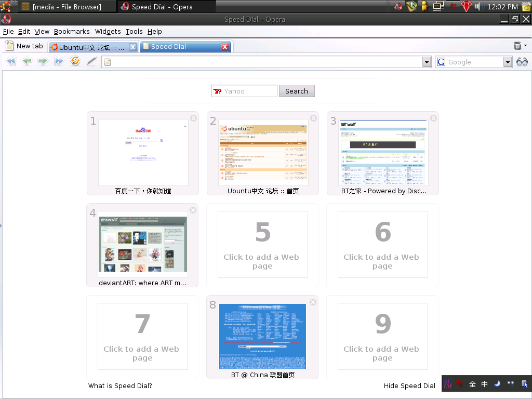This screenshot has width=532, height=399.
Task: Open the Help menu
Action: [154, 32]
